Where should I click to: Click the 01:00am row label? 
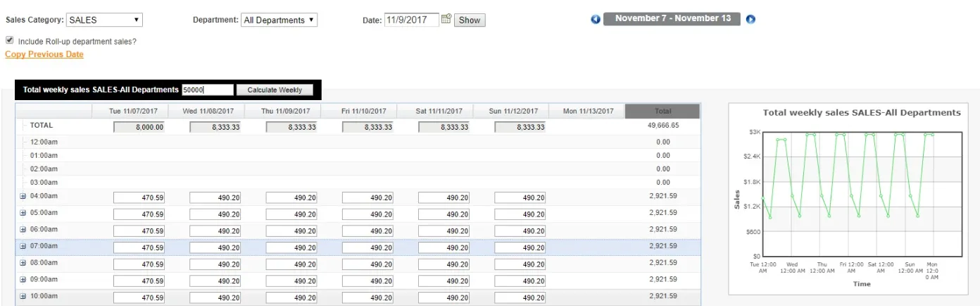[x=44, y=155]
